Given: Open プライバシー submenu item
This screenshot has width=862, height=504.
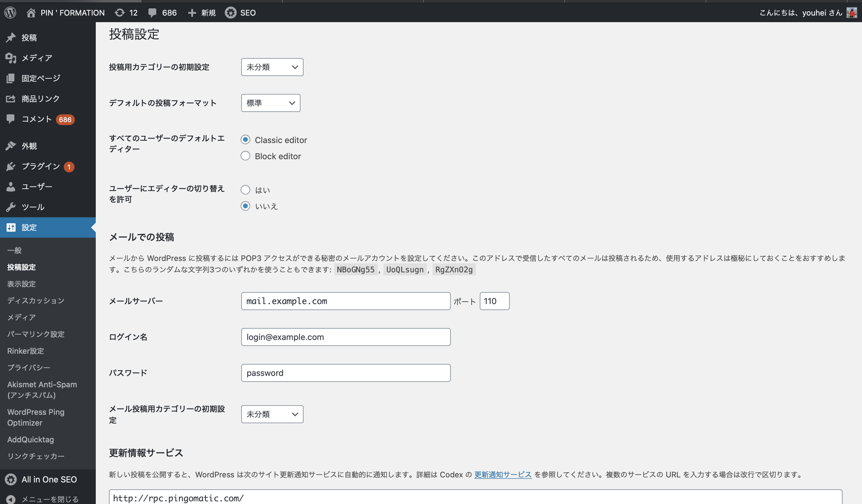Looking at the screenshot, I should pos(29,368).
